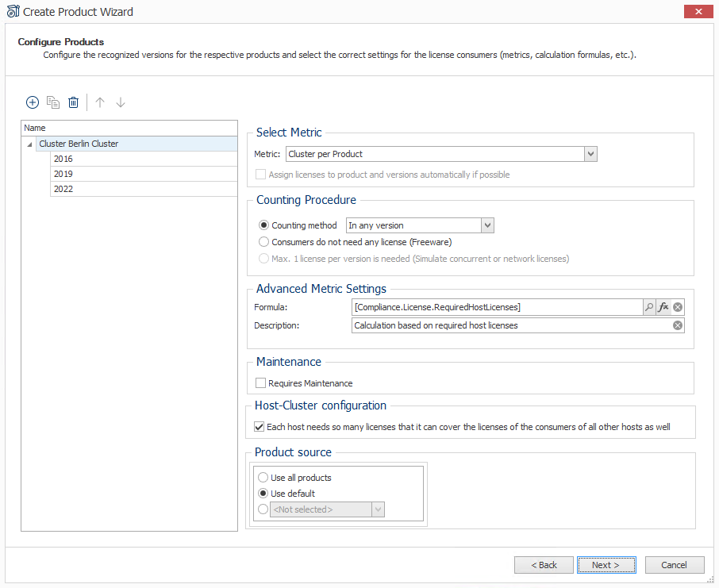The image size is (719, 588).
Task: Collapse the Cluster Berlin Cluster tree node
Action: coord(29,144)
